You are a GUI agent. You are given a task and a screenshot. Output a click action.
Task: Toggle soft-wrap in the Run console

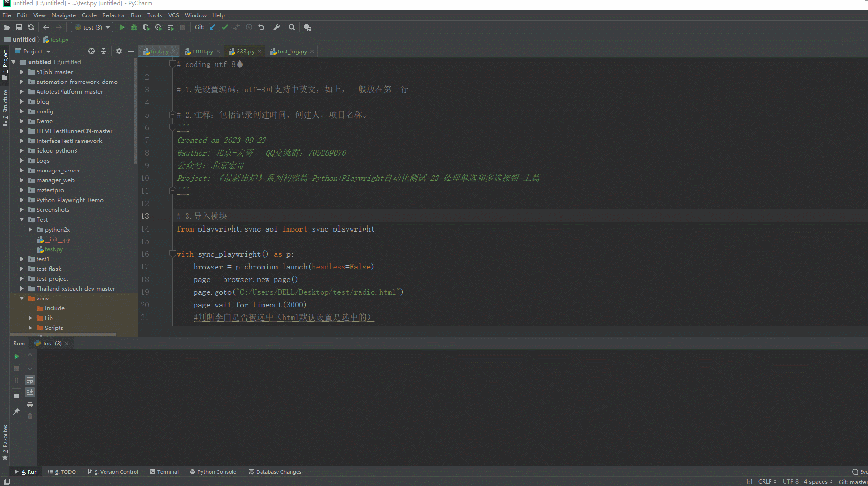[30, 380]
